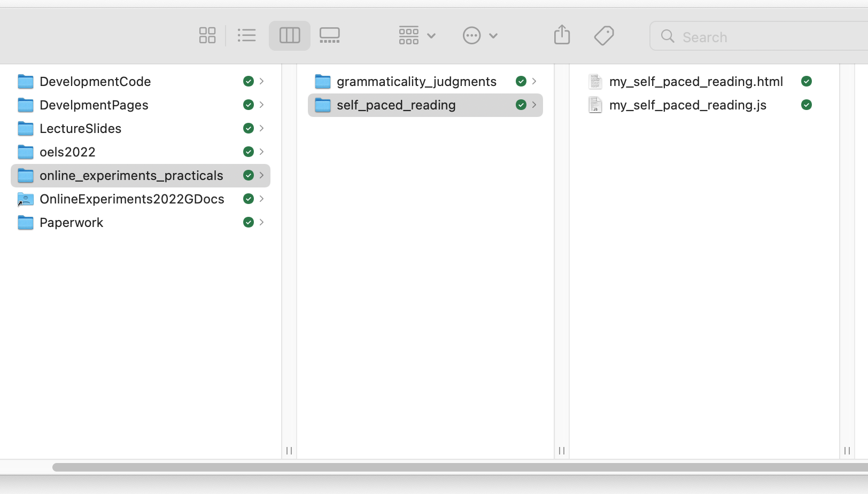Click oels2022 folder icon
The image size is (868, 494).
click(26, 152)
